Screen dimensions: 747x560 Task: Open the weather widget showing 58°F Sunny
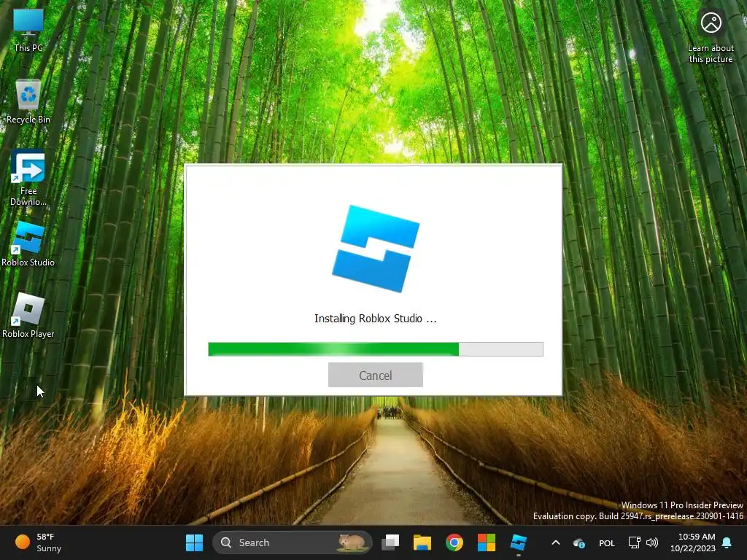click(39, 542)
